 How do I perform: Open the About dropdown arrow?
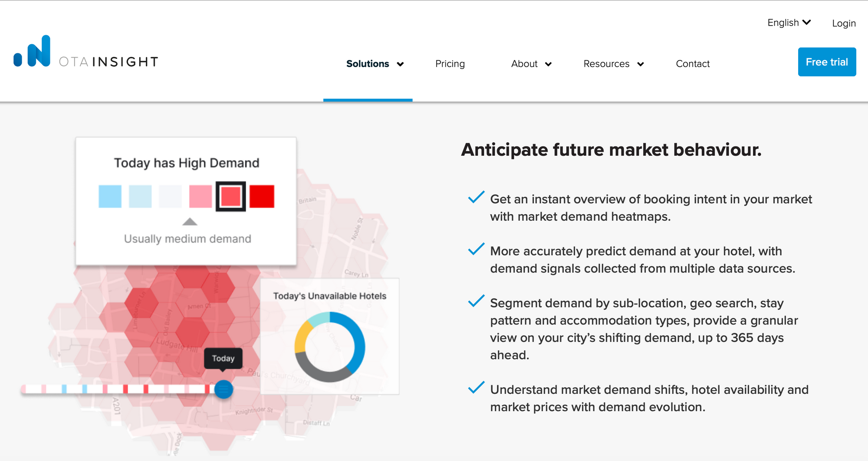coord(548,64)
